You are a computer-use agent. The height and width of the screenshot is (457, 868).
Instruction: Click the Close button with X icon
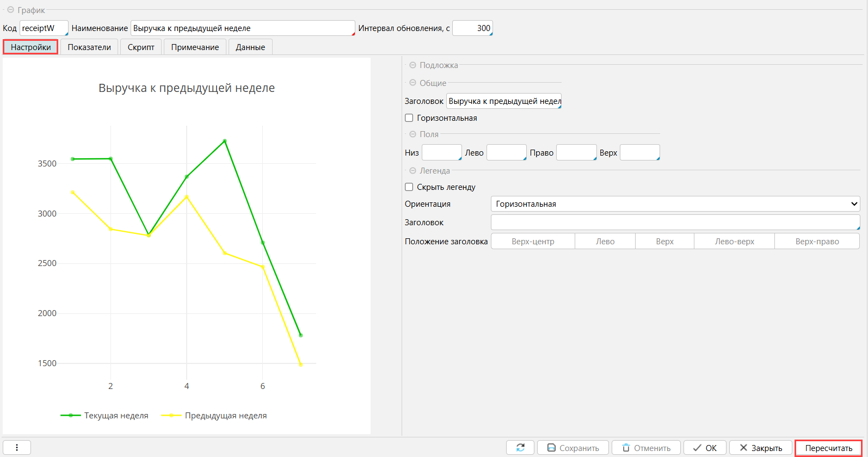coord(760,448)
